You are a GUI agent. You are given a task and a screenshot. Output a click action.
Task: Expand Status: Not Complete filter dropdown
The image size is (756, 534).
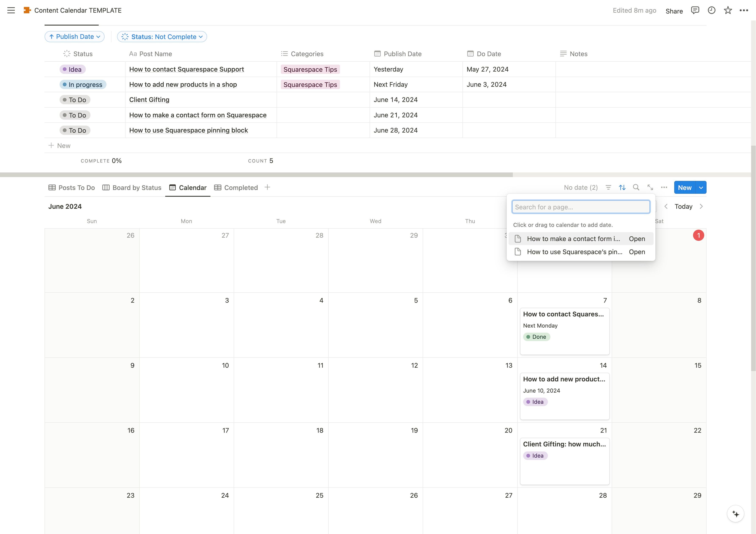(x=162, y=37)
